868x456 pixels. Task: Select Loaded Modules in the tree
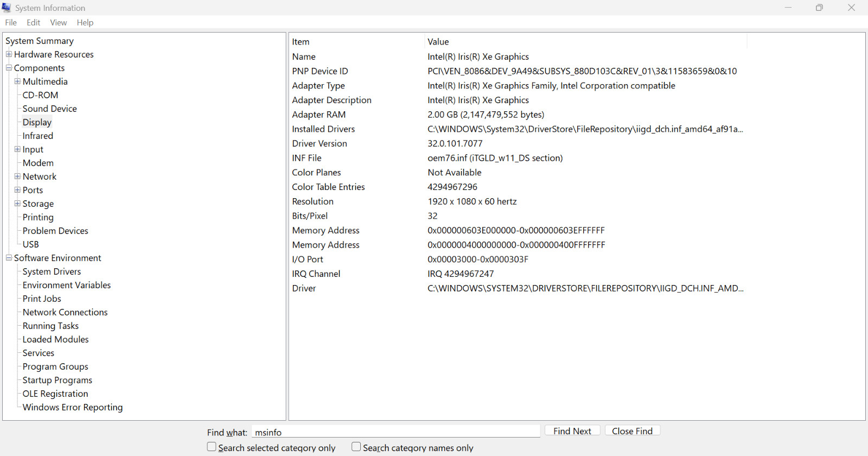coord(55,339)
